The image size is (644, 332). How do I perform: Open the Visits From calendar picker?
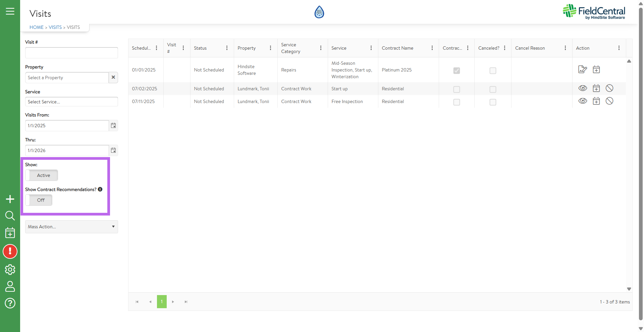pyautogui.click(x=113, y=126)
